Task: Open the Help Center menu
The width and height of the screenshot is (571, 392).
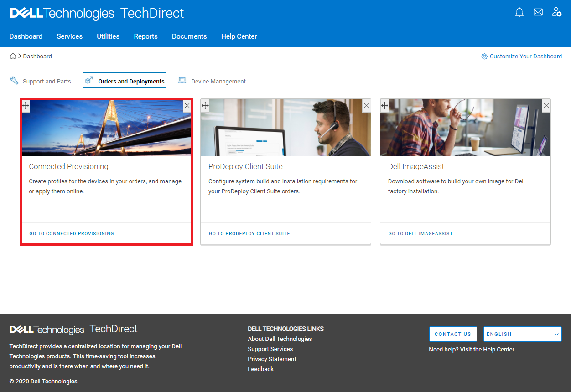Action: [x=239, y=36]
